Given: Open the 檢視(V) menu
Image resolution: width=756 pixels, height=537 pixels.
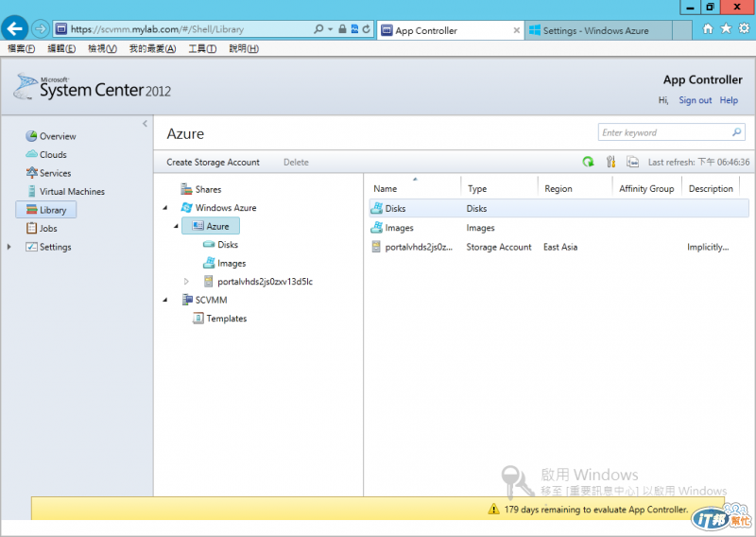Looking at the screenshot, I should point(102,49).
